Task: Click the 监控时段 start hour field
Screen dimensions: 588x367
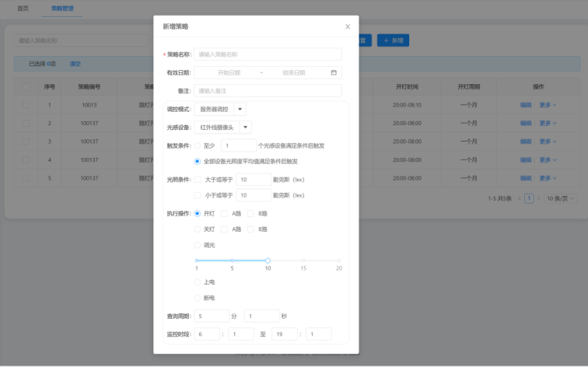Action: (207, 334)
